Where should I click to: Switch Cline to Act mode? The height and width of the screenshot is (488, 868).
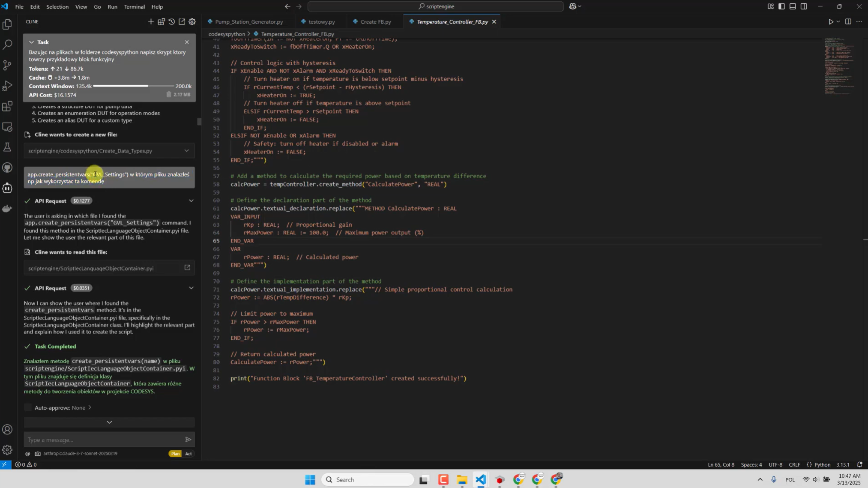coord(189,453)
